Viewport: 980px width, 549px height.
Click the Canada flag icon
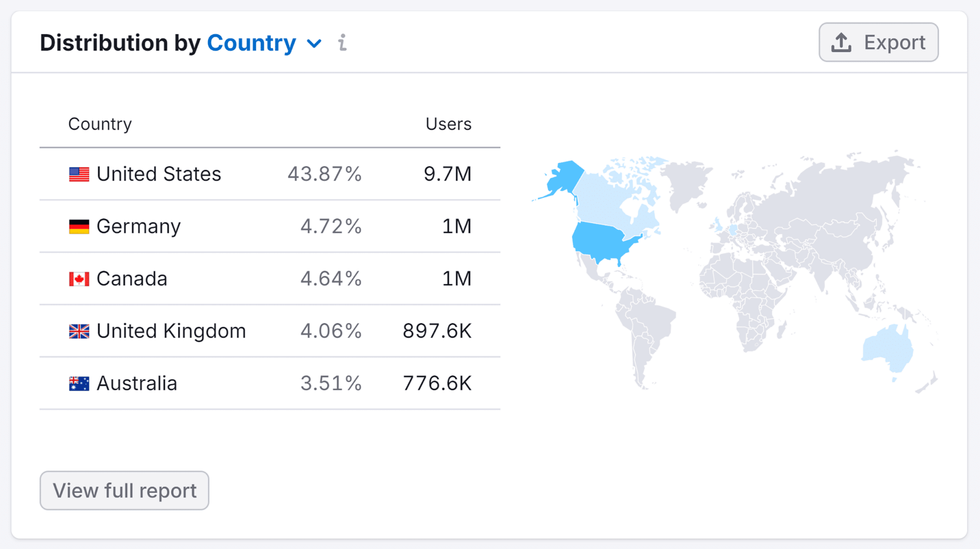(79, 279)
